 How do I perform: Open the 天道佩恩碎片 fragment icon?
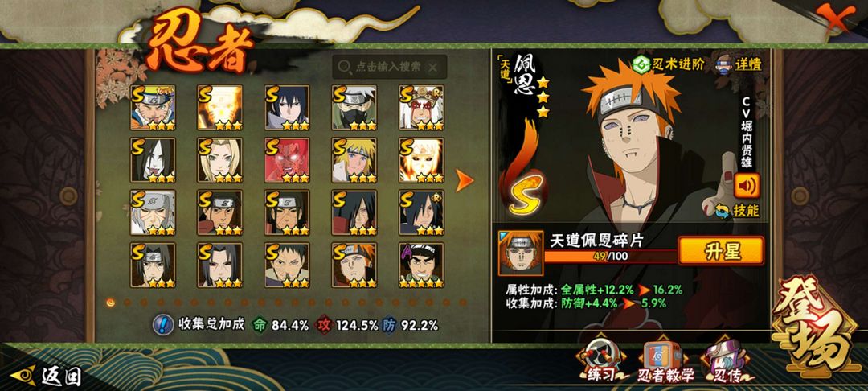(520, 253)
